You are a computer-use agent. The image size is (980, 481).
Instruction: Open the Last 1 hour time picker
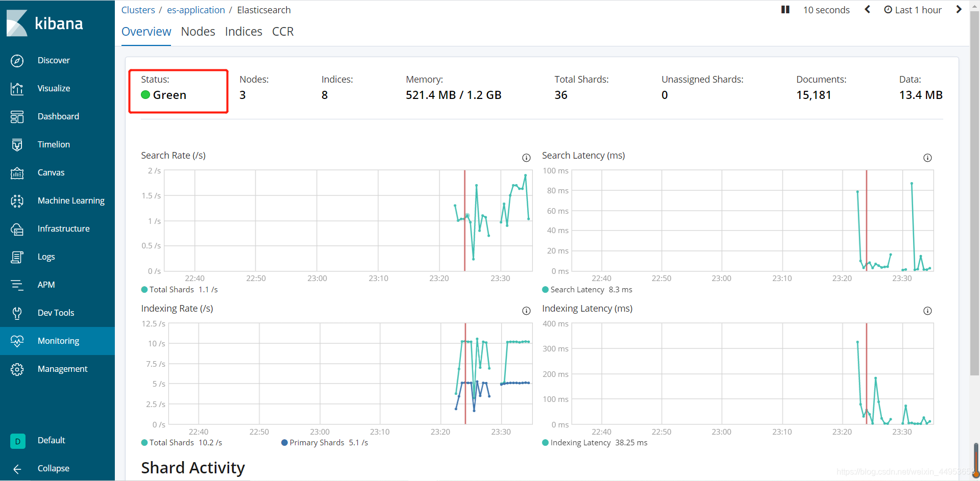point(913,10)
